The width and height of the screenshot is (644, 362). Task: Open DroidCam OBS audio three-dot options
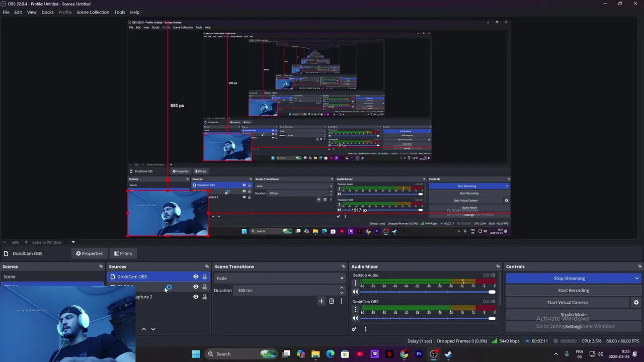[x=355, y=310]
